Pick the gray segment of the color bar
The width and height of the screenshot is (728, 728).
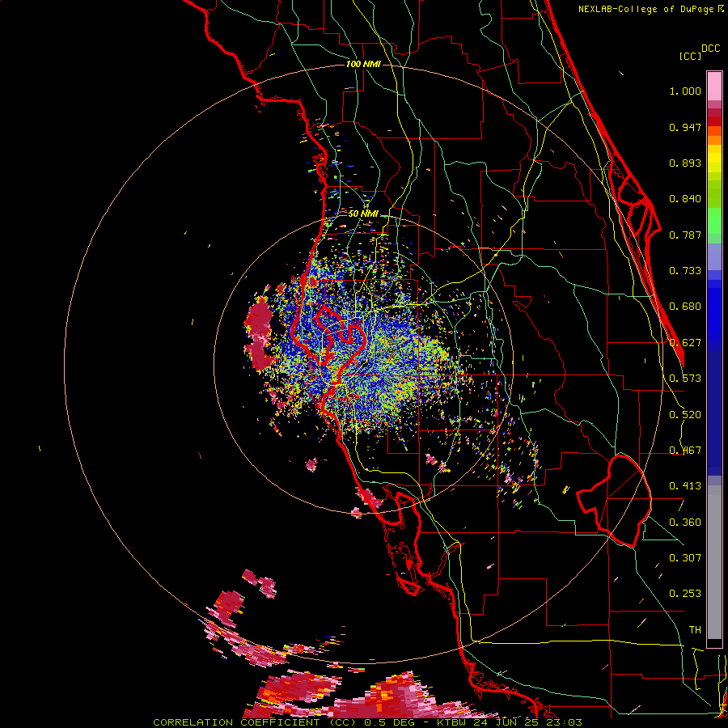(x=714, y=562)
